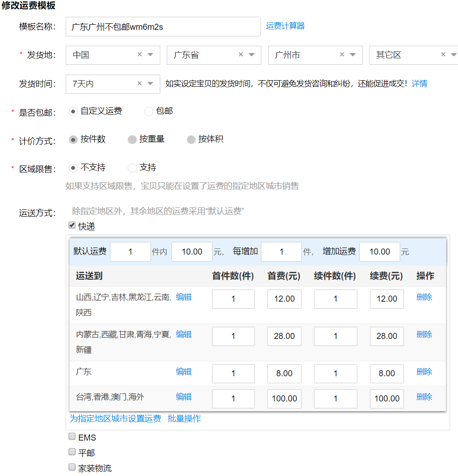Uncheck the 快递 express checkbox
The height and width of the screenshot is (476, 458).
point(72,226)
